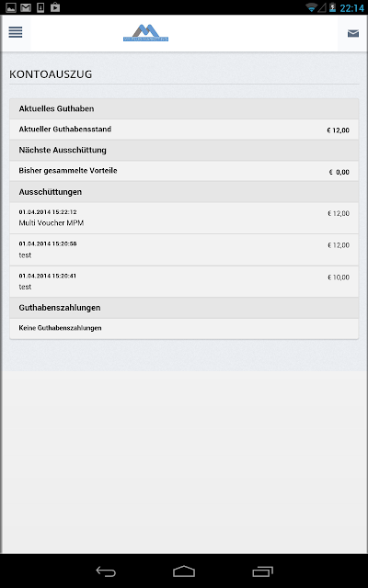Viewport: 368px width, 588px height.
Task: Tap the download notification icon
Action: click(x=40, y=7)
